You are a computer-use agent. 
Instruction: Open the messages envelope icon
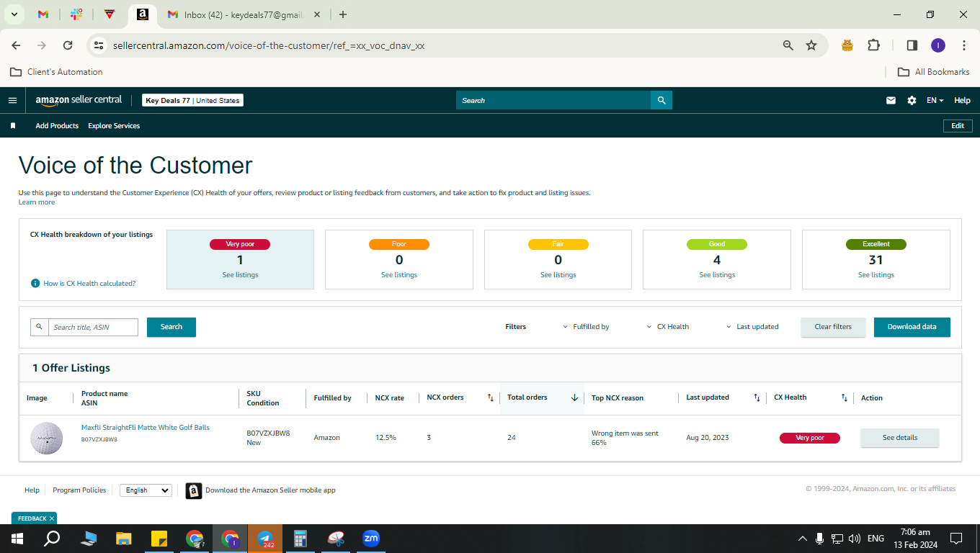(891, 101)
